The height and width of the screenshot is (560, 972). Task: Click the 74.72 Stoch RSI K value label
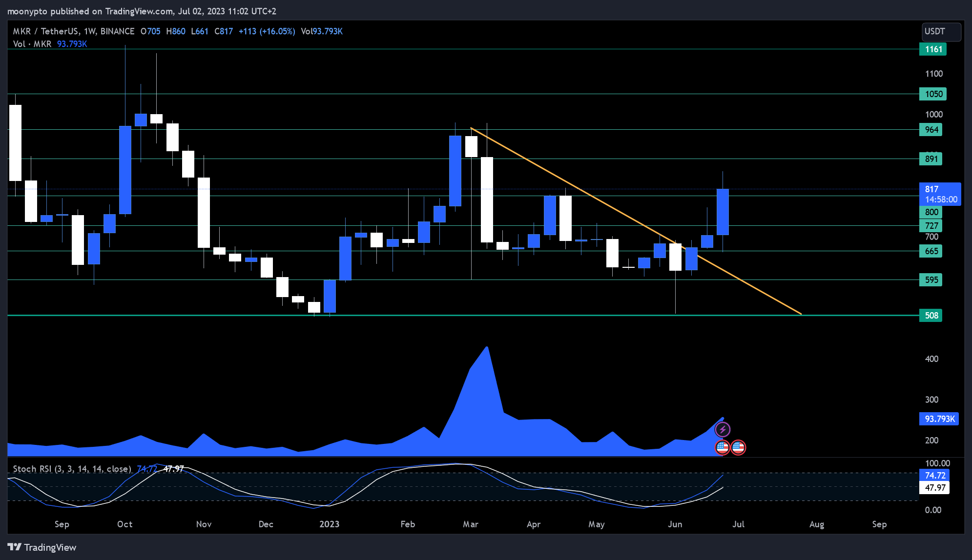click(x=934, y=476)
